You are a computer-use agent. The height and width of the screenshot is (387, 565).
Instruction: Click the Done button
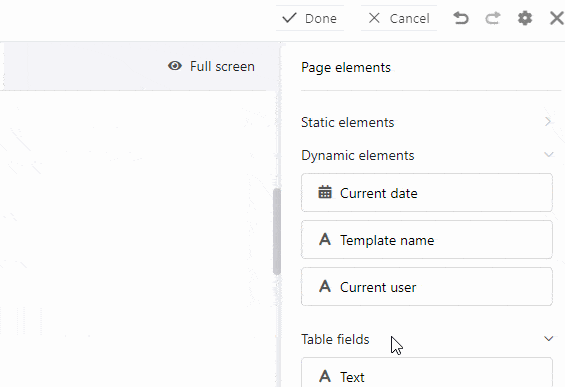(x=310, y=18)
